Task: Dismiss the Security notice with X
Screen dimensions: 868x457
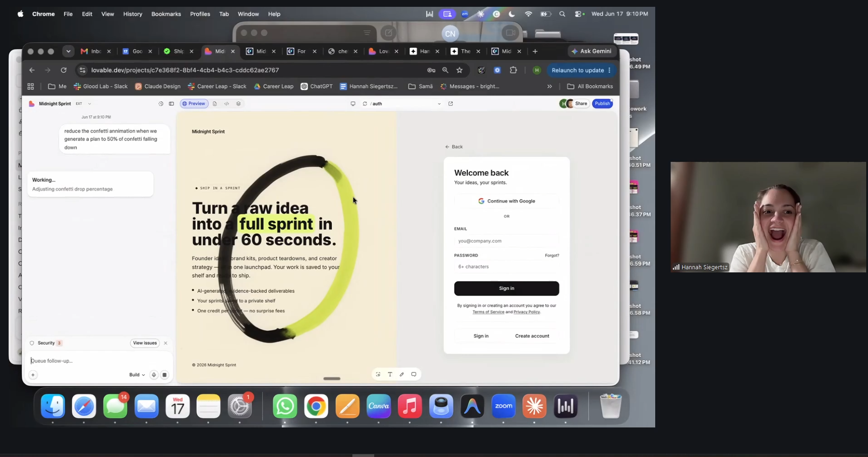Action: click(166, 343)
